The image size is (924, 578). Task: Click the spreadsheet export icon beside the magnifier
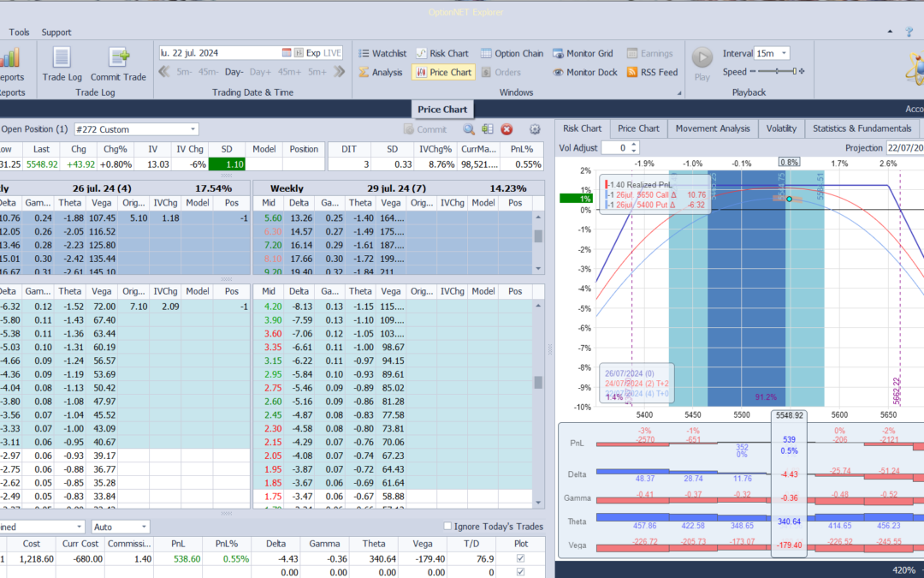(x=488, y=129)
